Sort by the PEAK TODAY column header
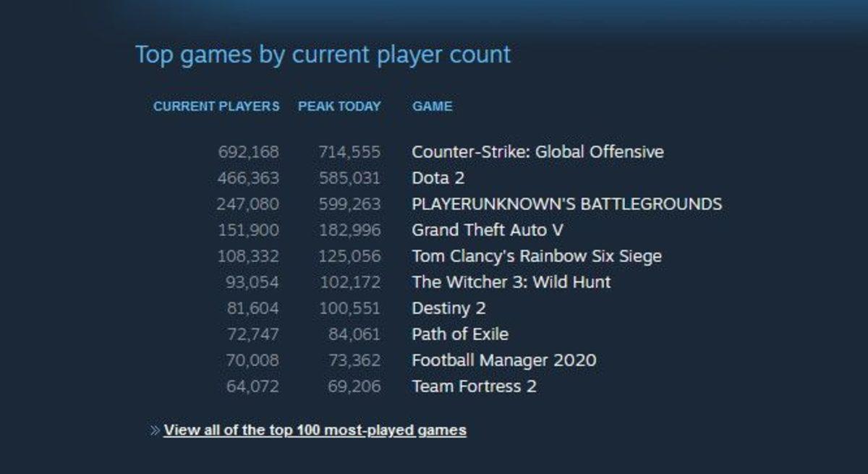Screen dimensions: 868x474 pos(339,106)
